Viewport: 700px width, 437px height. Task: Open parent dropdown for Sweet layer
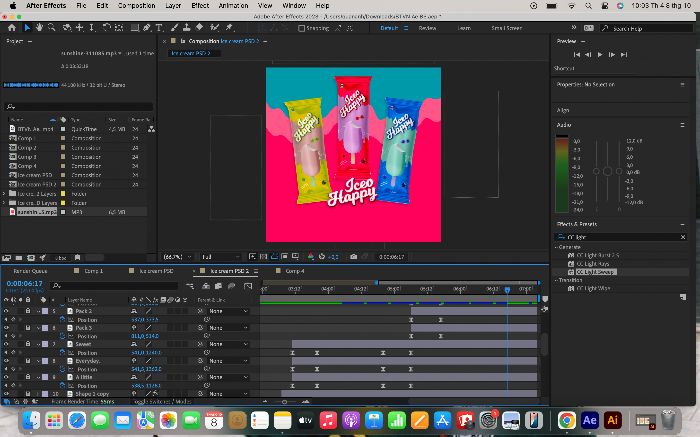pyautogui.click(x=228, y=344)
